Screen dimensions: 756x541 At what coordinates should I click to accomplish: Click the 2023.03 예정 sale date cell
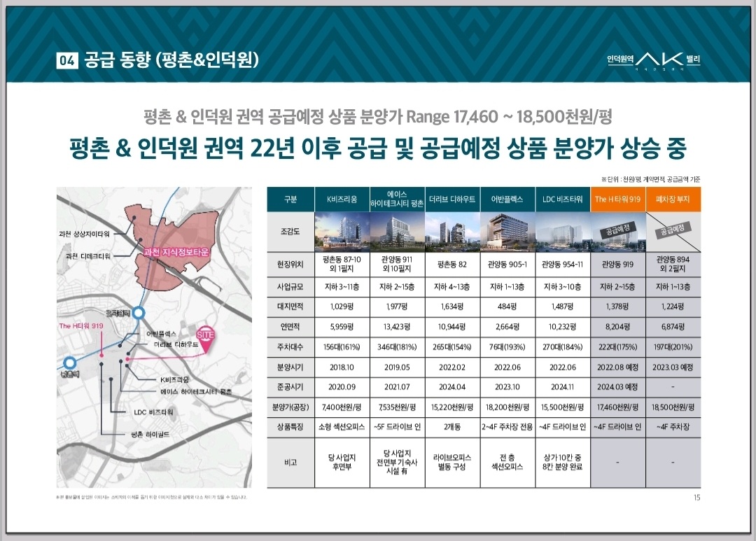tap(673, 367)
